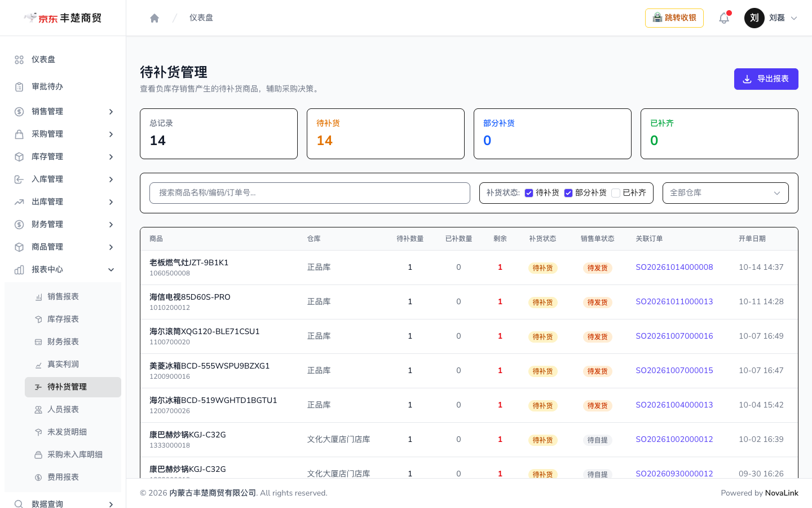
Task: Click the 刘 user avatar circle
Action: (754, 18)
